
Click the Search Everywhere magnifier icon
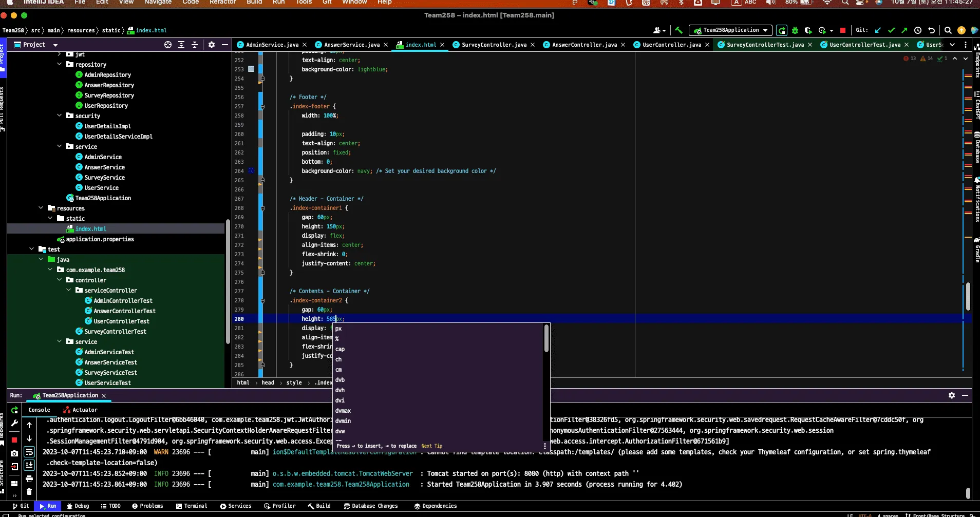(x=948, y=30)
